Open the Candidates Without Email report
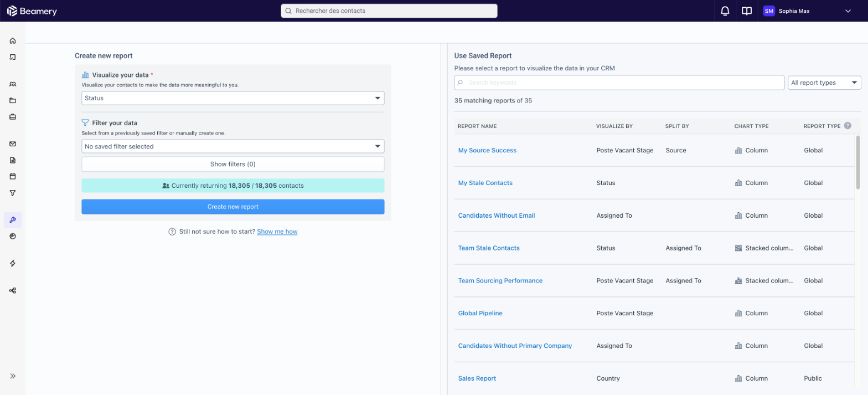 [497, 216]
